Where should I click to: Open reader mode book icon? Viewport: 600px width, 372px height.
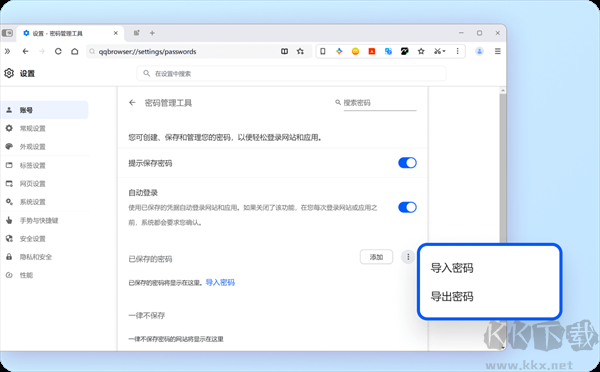(284, 51)
